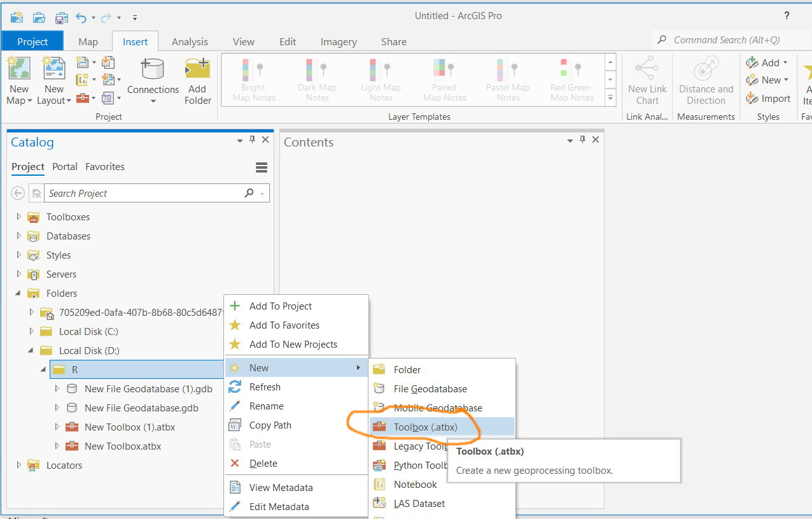Expand Toolboxes node in Catalog
The height and width of the screenshot is (519, 812).
pyautogui.click(x=18, y=217)
